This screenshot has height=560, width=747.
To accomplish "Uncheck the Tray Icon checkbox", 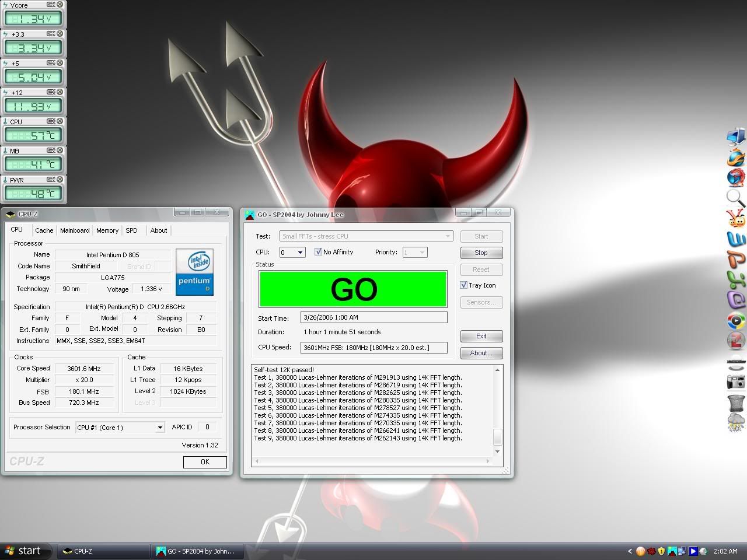I will [464, 285].
